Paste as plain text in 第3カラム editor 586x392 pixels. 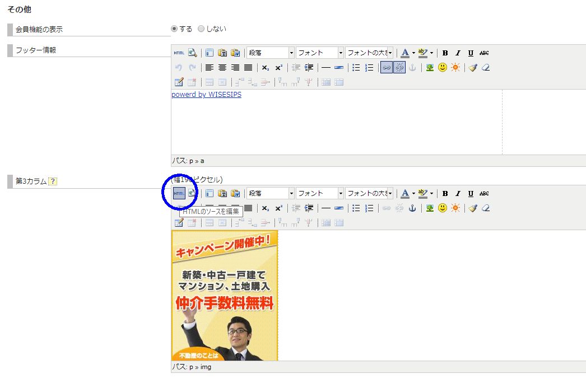[x=222, y=194]
